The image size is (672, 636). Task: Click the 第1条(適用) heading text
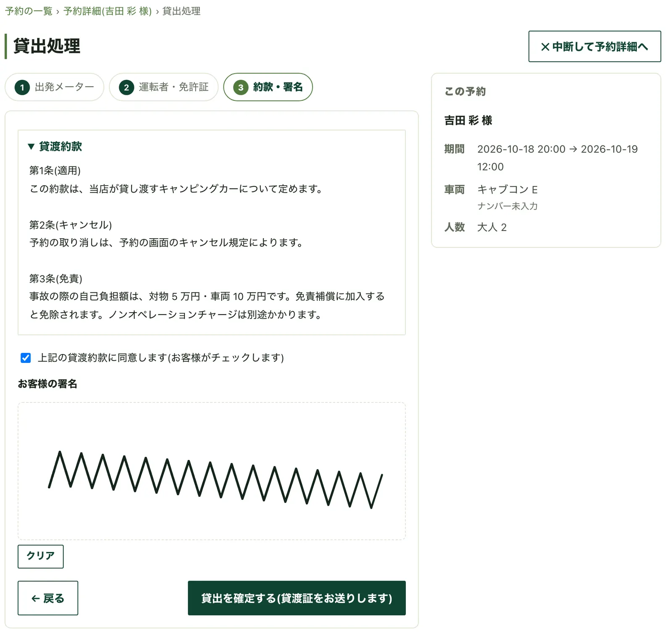pos(55,171)
